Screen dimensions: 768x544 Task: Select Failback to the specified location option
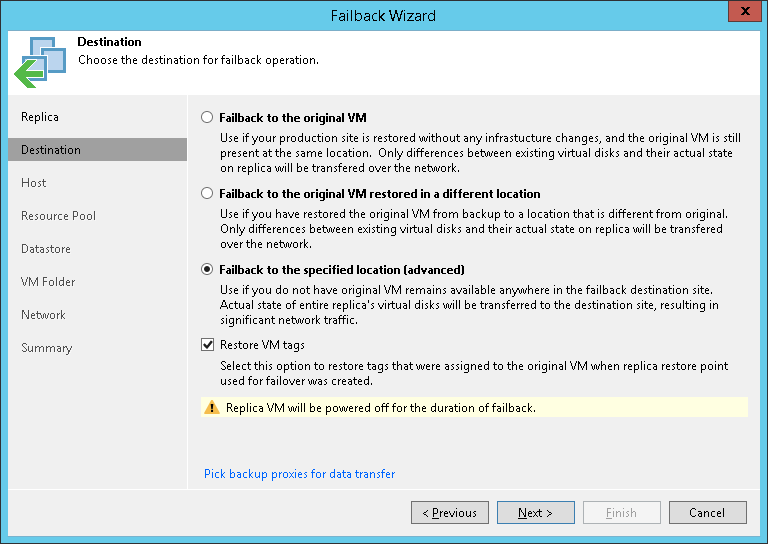click(x=207, y=269)
